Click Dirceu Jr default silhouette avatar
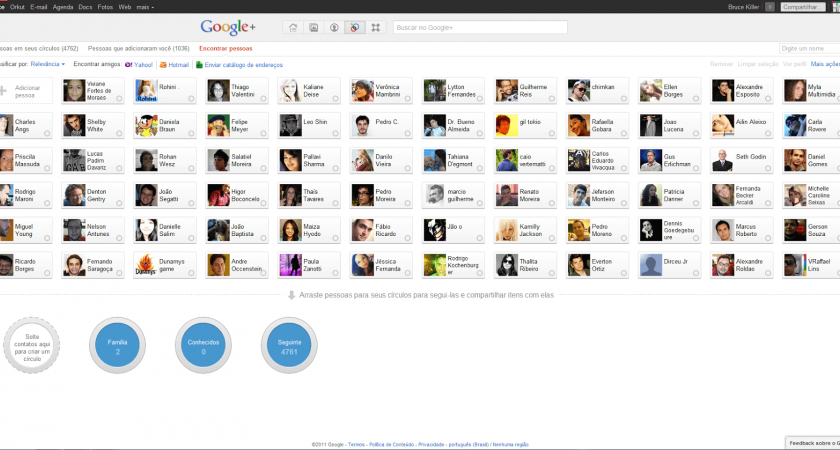 point(651,265)
